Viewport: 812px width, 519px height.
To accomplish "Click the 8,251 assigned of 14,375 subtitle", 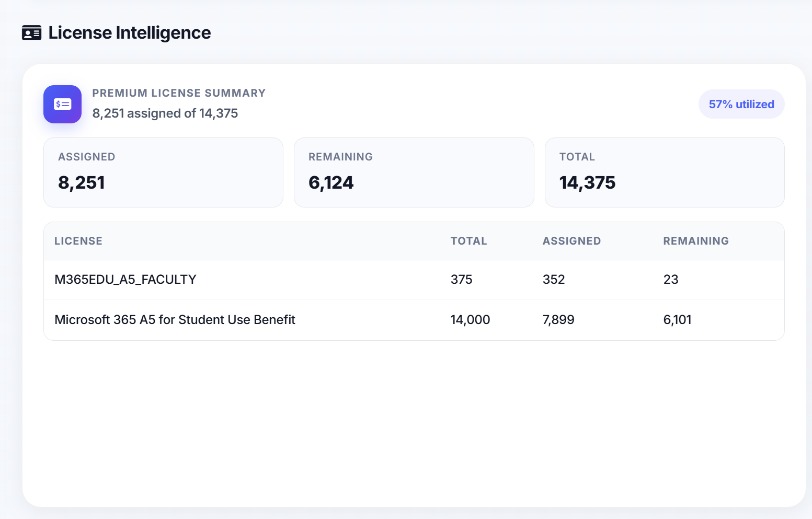I will click(x=165, y=113).
